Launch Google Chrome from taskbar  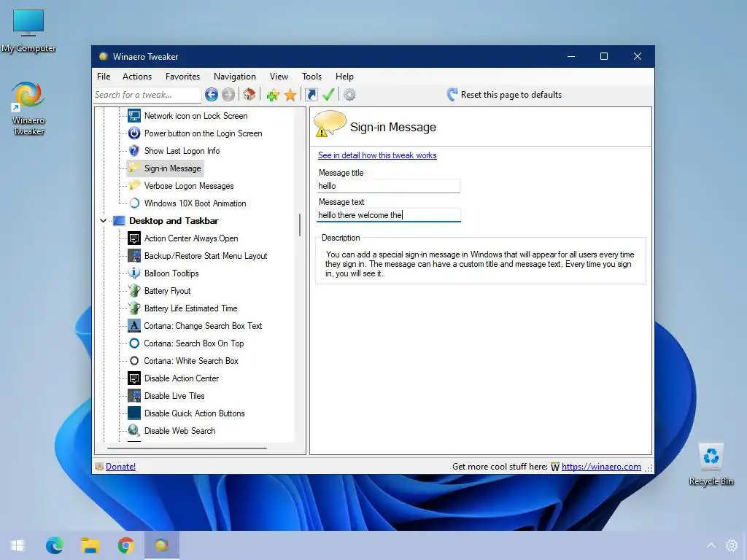coord(125,545)
